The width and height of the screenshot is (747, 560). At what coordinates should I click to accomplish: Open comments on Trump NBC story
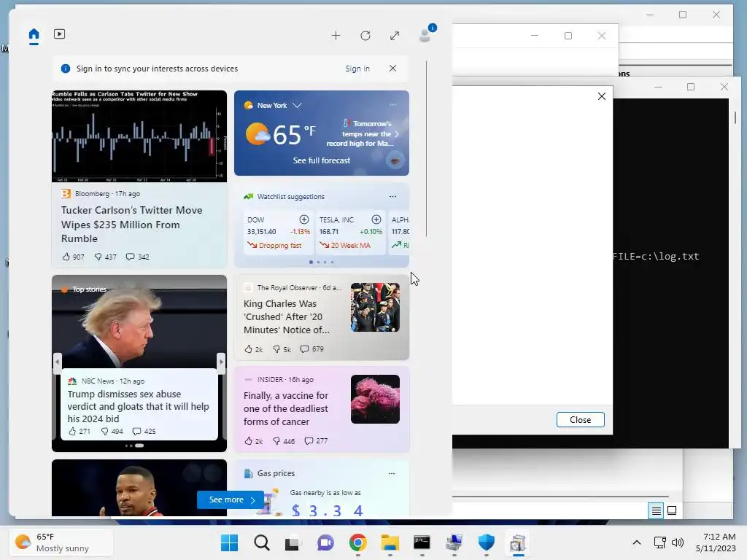144,432
